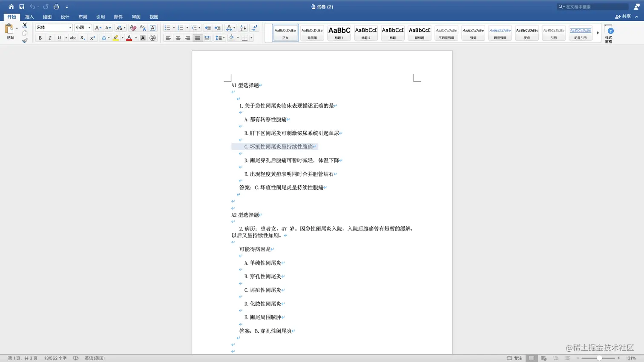Expand the bullet list dropdown arrow
Viewport: 644px width, 362px height.
(174, 28)
